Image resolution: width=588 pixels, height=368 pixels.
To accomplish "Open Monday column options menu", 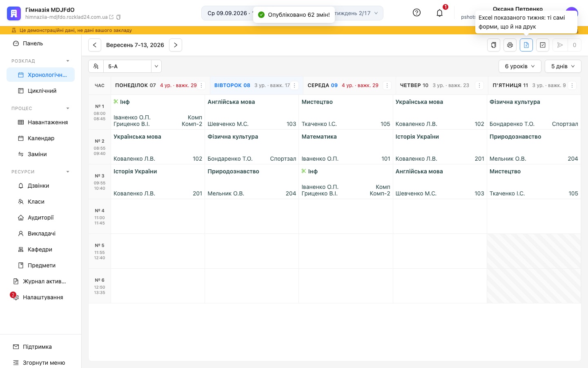I will pos(201,85).
